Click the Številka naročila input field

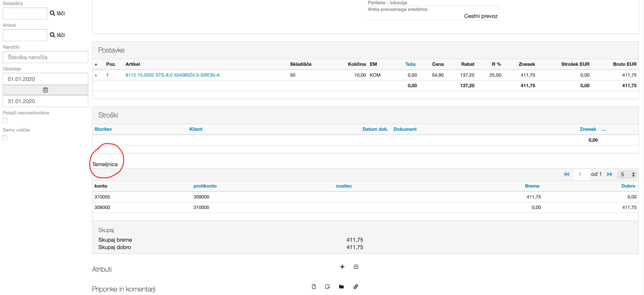pyautogui.click(x=45, y=57)
